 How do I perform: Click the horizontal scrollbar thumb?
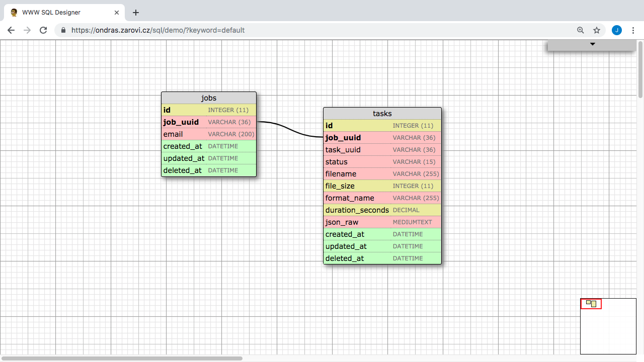click(122, 358)
